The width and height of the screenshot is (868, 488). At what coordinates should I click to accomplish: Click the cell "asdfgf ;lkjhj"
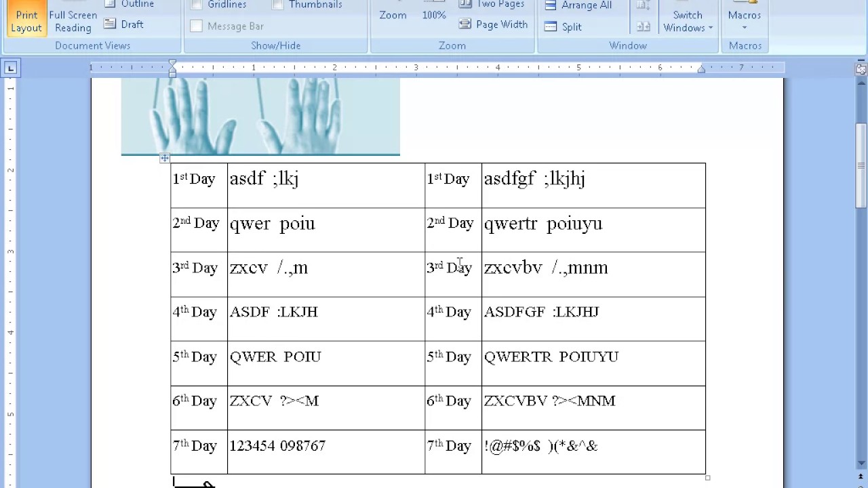[x=593, y=185]
